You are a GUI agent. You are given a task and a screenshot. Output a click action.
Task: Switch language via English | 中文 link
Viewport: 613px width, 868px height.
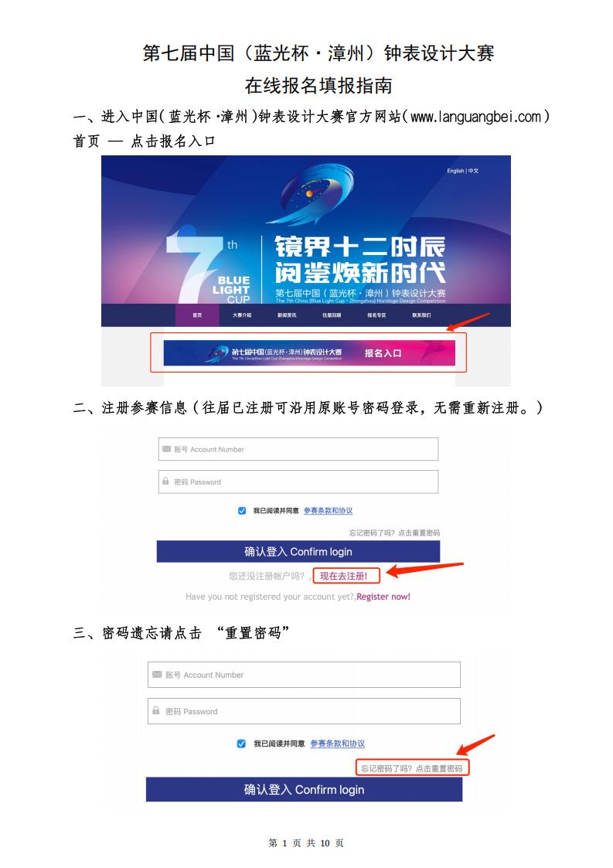click(463, 171)
